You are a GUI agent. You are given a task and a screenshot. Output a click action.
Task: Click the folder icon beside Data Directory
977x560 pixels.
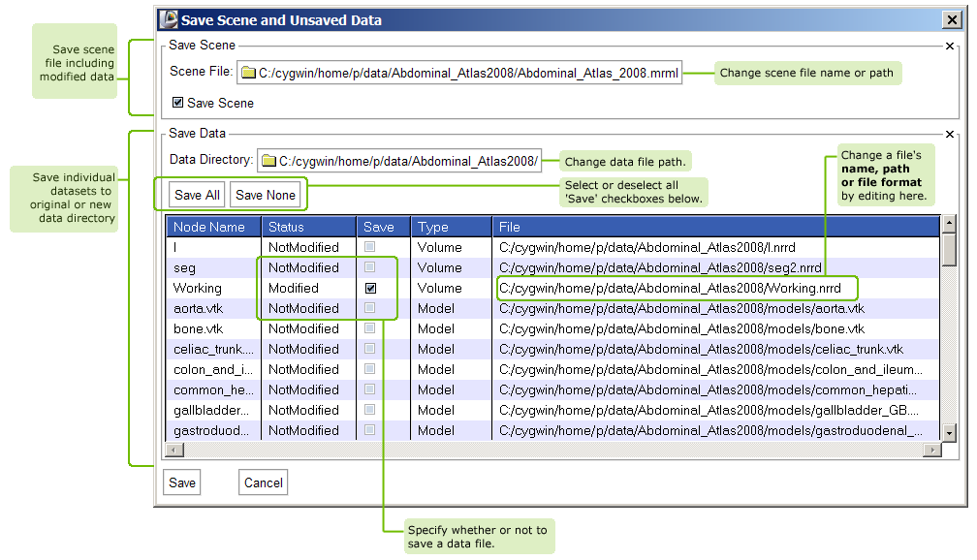[269, 161]
